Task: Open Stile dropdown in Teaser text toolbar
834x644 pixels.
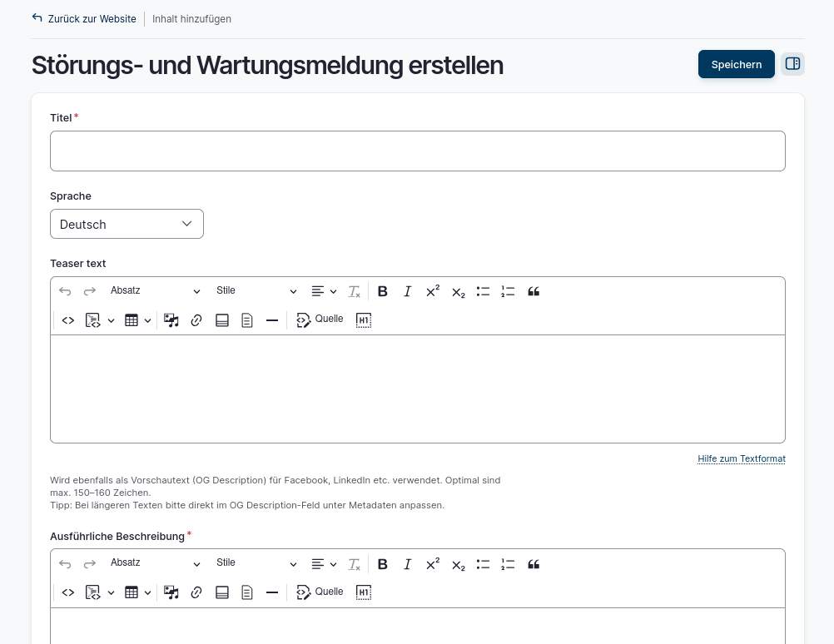Action: pyautogui.click(x=256, y=291)
